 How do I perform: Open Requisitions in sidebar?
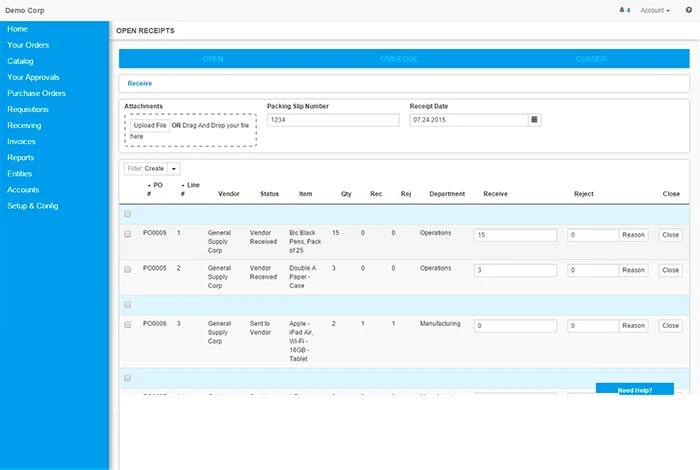pyautogui.click(x=28, y=109)
